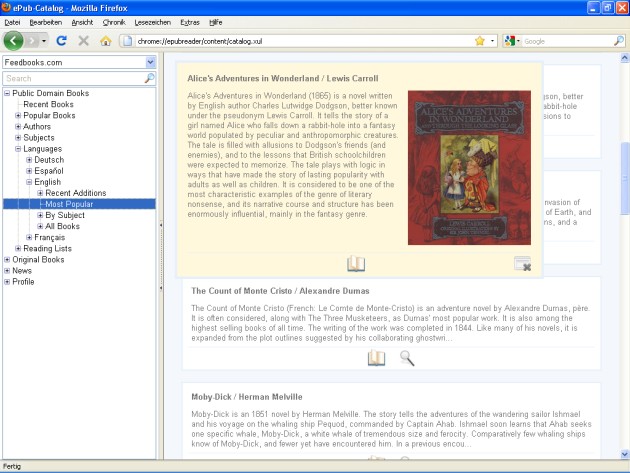Image resolution: width=630 pixels, height=473 pixels.
Task: Click the Fertig status bar text
Action: point(12,466)
